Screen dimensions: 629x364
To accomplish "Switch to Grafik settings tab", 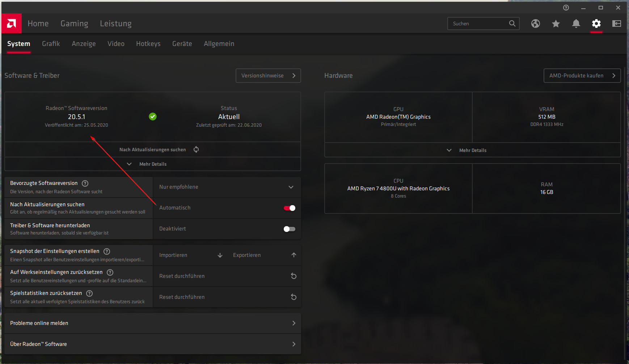I will coord(51,44).
